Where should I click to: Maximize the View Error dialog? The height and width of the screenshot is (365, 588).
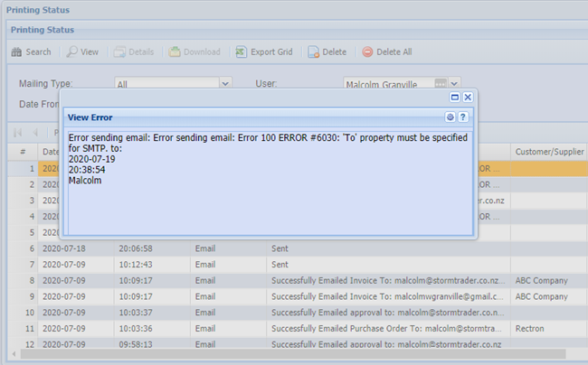tap(455, 97)
